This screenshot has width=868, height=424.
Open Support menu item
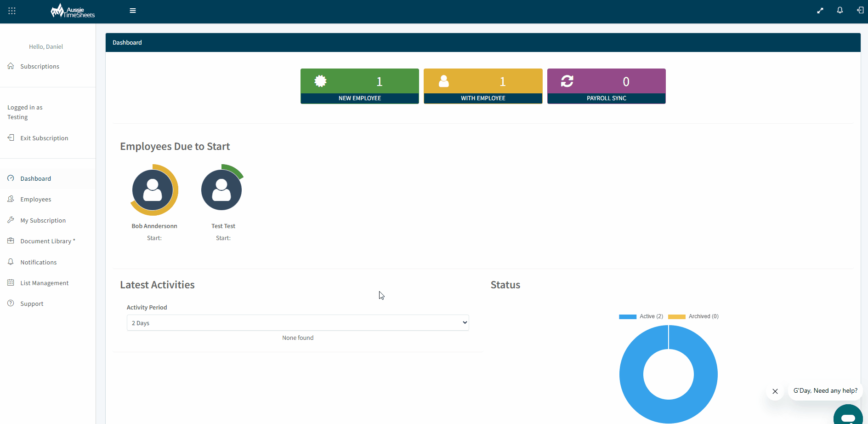tap(32, 304)
